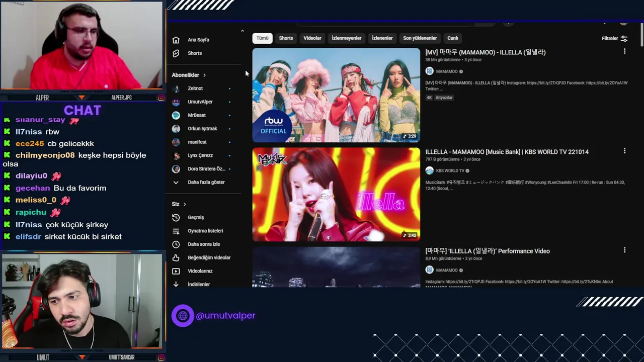Select Son yüklenenler filter chip
The width and height of the screenshot is (644, 362).
pyautogui.click(x=420, y=38)
